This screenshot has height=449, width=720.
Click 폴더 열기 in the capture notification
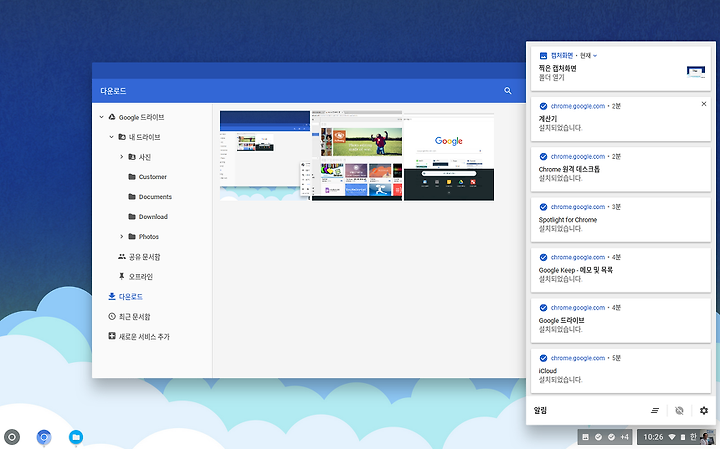[x=551, y=78]
